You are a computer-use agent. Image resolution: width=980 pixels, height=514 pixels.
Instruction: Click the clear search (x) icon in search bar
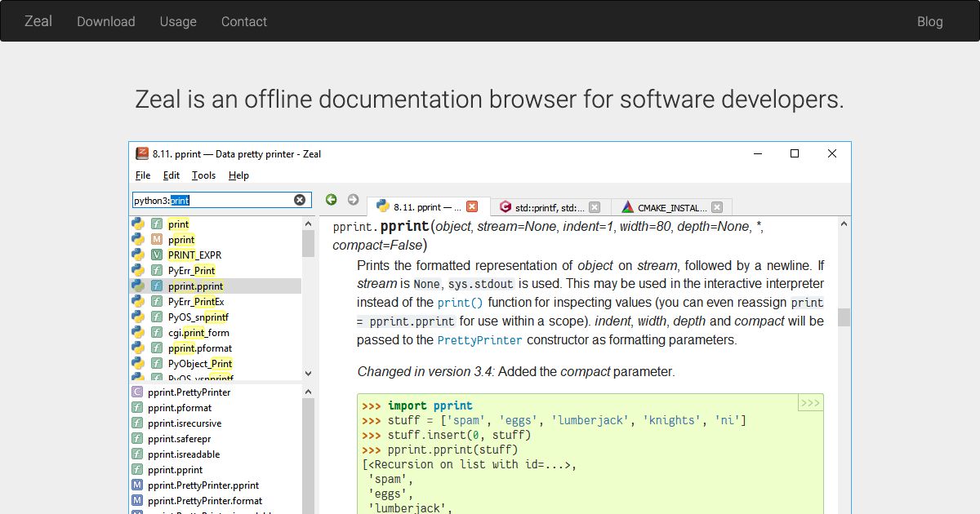299,199
